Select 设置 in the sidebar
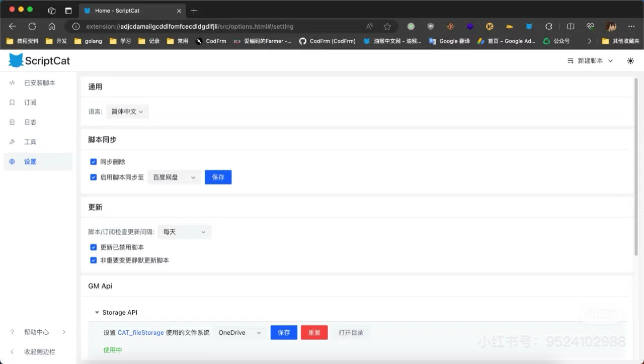Image resolution: width=644 pixels, height=364 pixels. coord(38,161)
